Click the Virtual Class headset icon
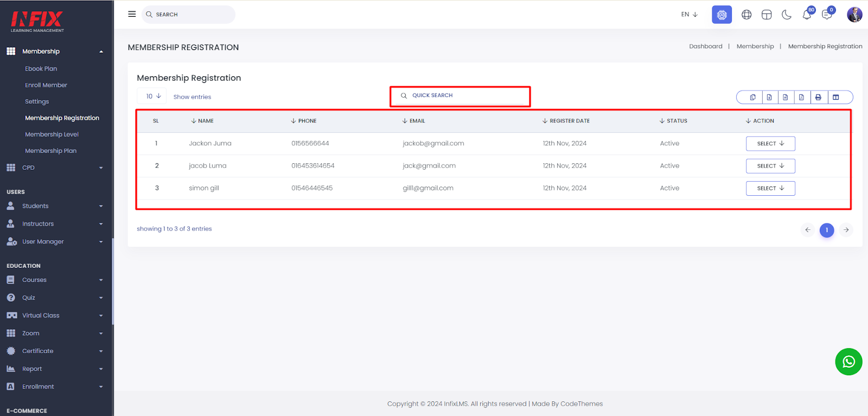This screenshot has height=416, width=868. [x=11, y=315]
